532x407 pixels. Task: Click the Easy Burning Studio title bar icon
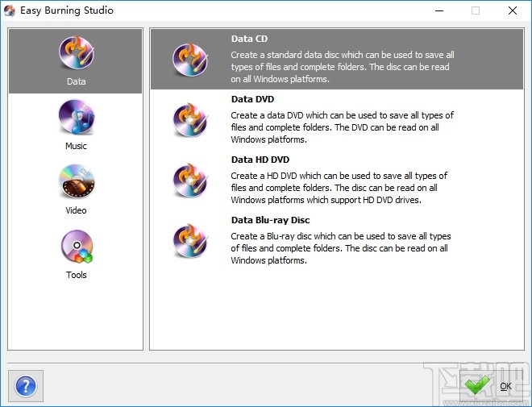click(10, 10)
